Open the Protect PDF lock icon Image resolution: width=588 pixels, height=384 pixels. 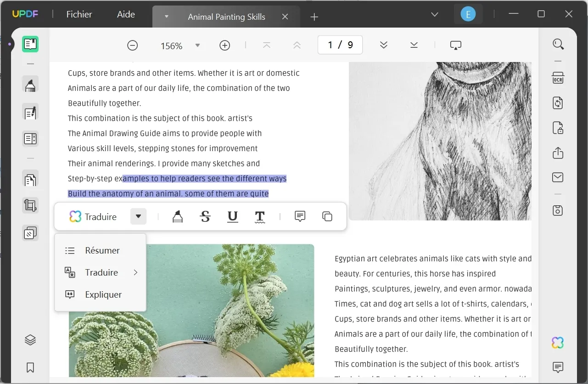[558, 128]
